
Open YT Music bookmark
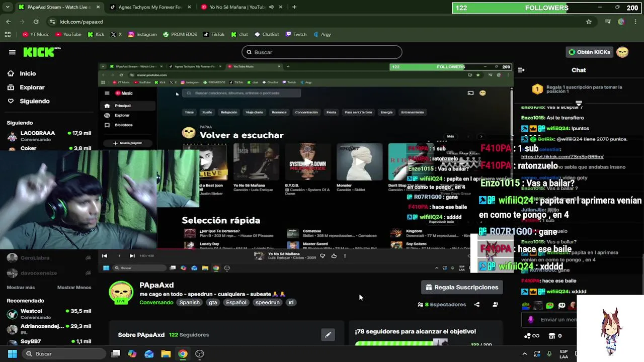pyautogui.click(x=35, y=34)
